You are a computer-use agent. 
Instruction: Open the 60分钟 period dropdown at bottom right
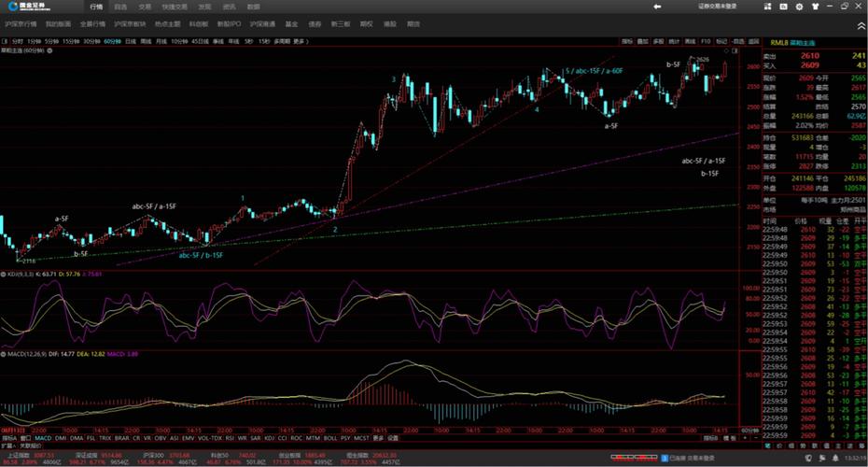[x=751, y=430]
